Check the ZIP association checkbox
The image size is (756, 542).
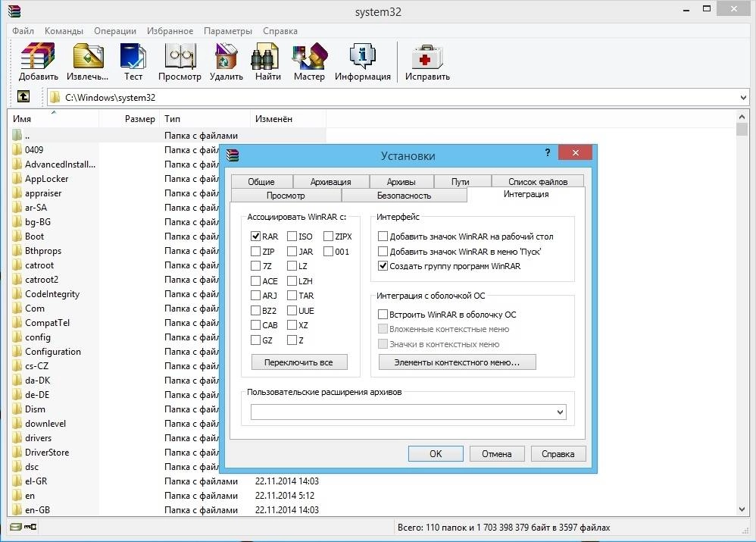(x=256, y=252)
